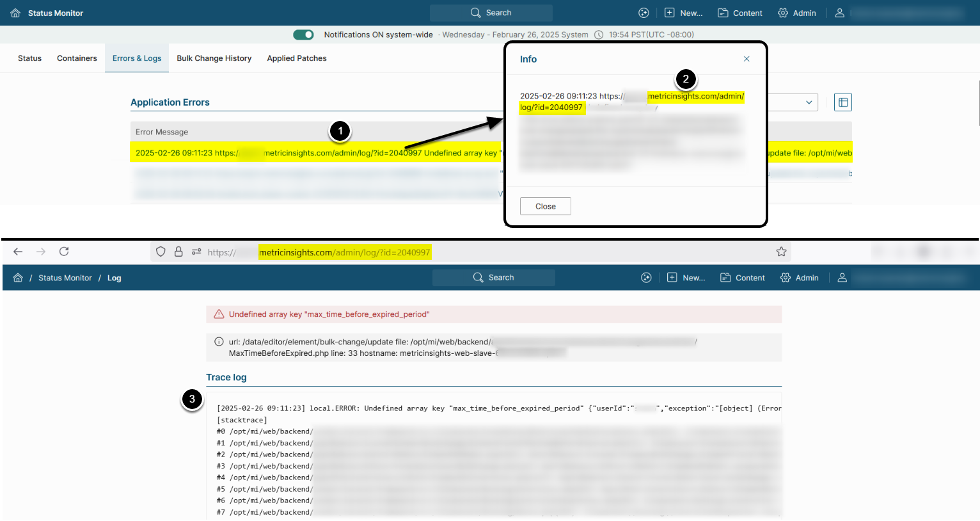Click the local.ERROR trace line dated 09:11:23
The height and width of the screenshot is (521, 980).
(x=499, y=408)
